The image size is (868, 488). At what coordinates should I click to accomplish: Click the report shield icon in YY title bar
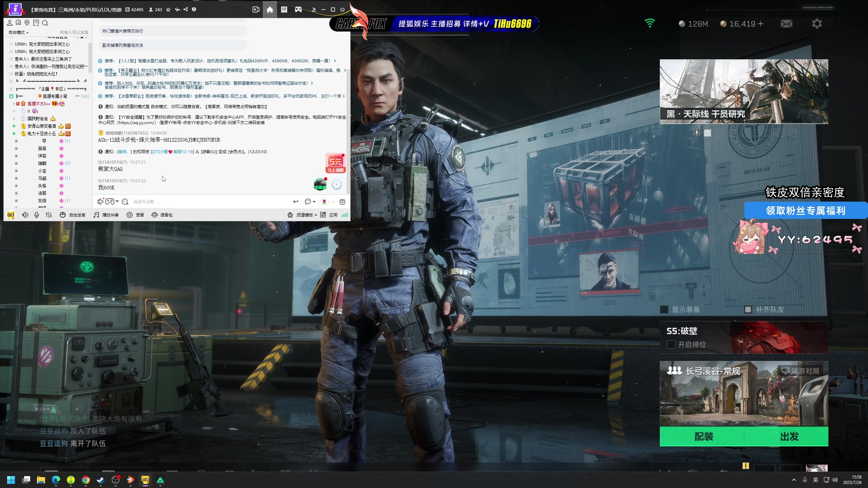[x=194, y=9]
